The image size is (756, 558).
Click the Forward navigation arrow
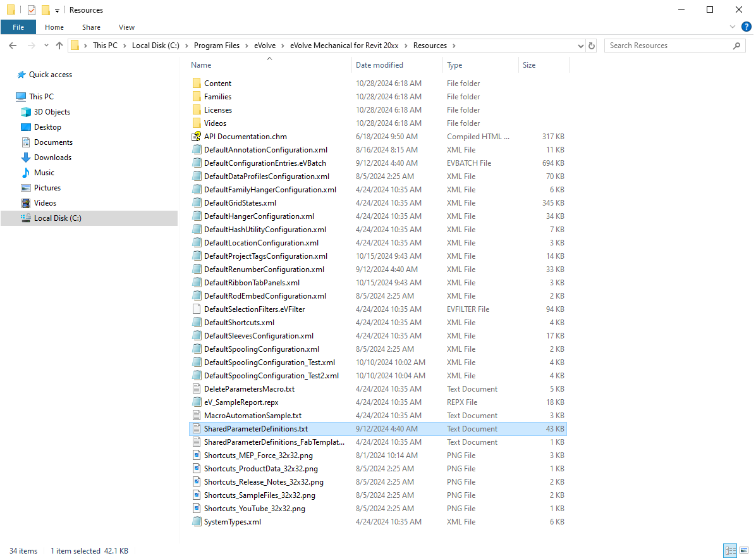point(32,46)
